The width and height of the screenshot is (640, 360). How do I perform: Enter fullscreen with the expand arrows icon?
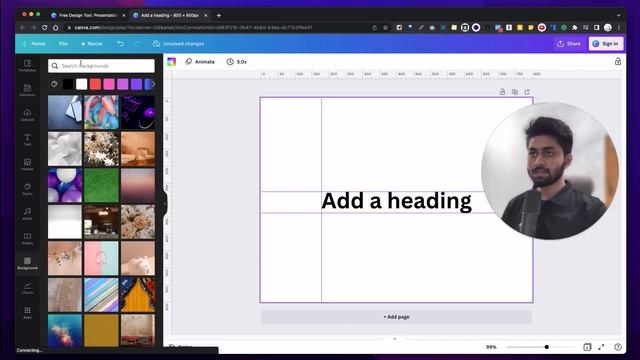click(601, 347)
